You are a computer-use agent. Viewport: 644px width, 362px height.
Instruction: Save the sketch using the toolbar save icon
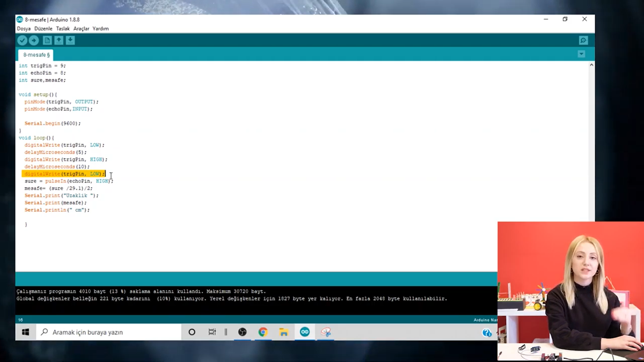pyautogui.click(x=70, y=40)
